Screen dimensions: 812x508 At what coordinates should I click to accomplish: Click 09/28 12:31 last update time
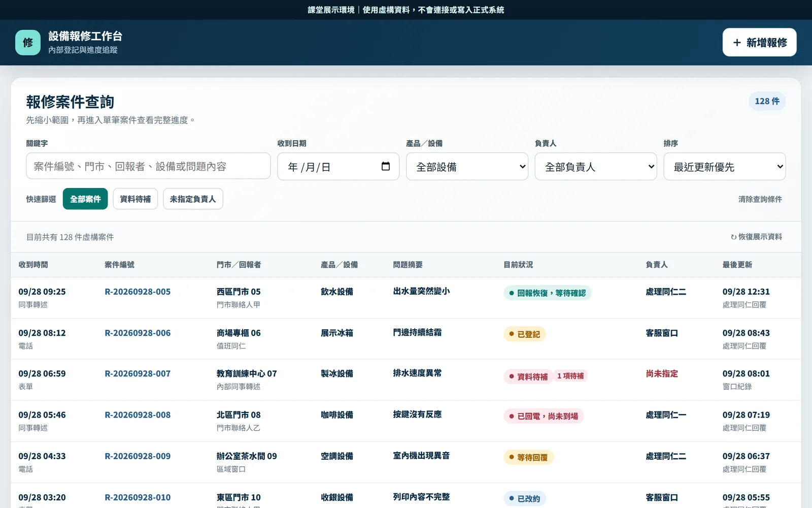(x=746, y=292)
